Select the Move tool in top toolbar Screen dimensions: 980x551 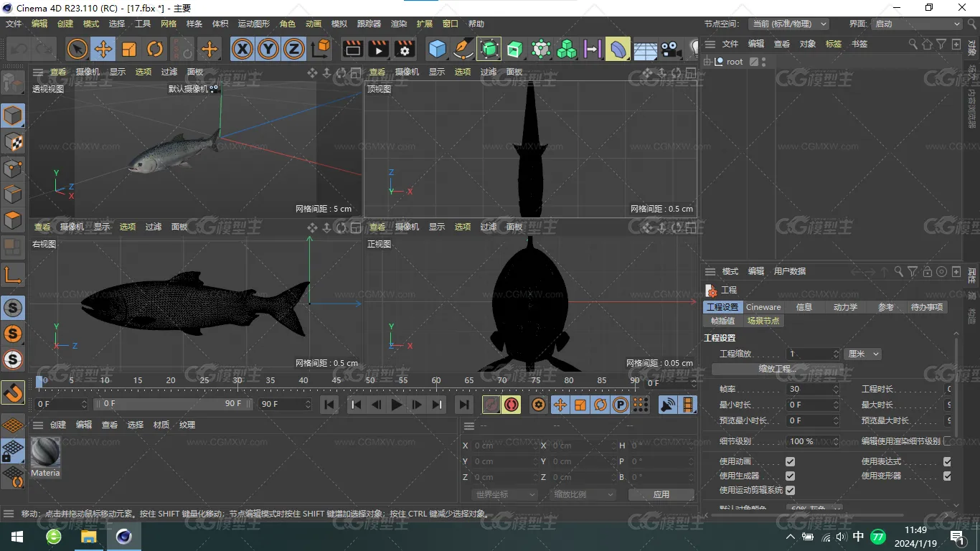click(103, 49)
